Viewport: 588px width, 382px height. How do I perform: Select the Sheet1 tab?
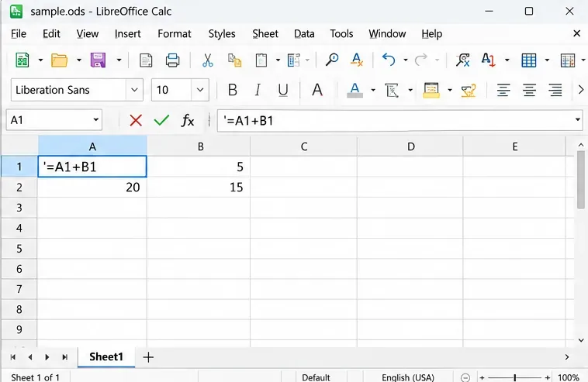pyautogui.click(x=106, y=356)
